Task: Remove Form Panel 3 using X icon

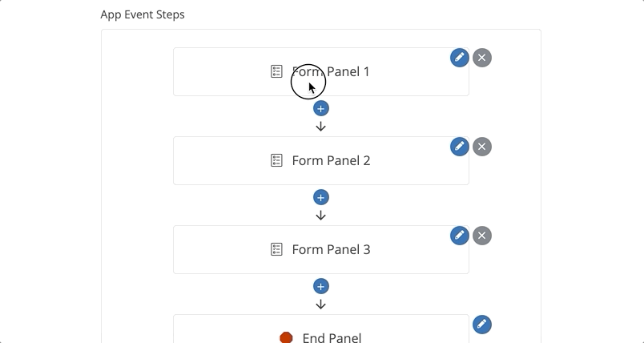Action: click(481, 236)
